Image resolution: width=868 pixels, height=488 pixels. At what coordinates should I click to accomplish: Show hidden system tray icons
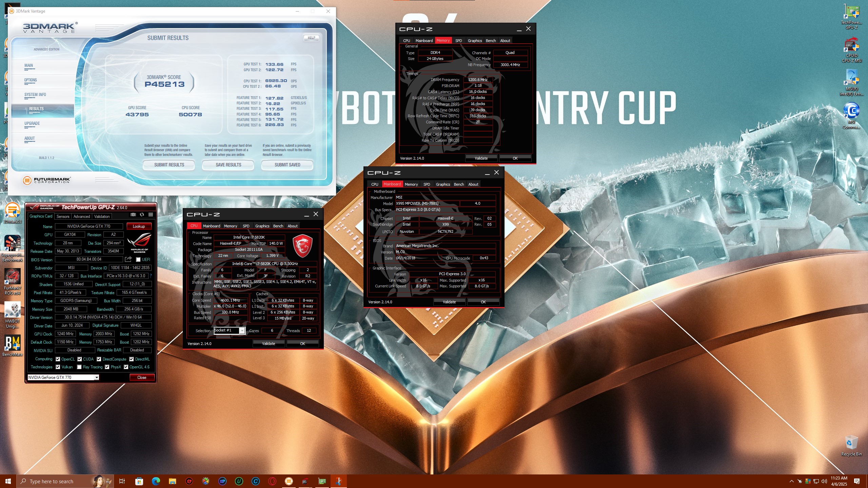click(791, 481)
